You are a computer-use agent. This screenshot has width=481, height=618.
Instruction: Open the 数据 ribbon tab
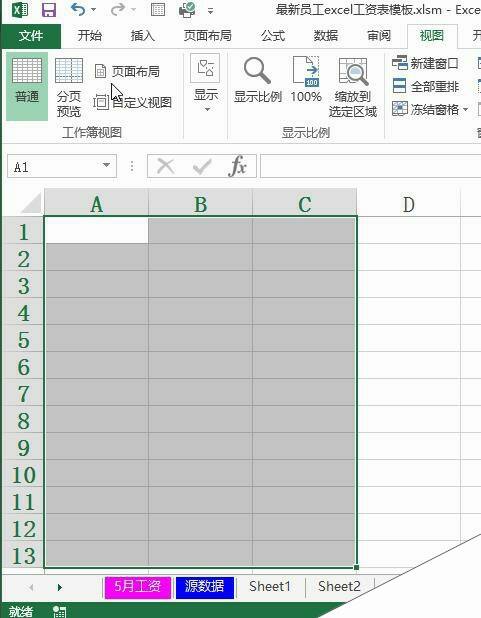326,36
